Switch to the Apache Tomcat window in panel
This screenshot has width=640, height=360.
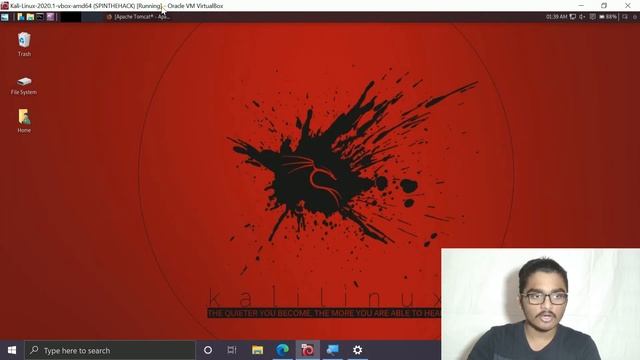point(137,17)
